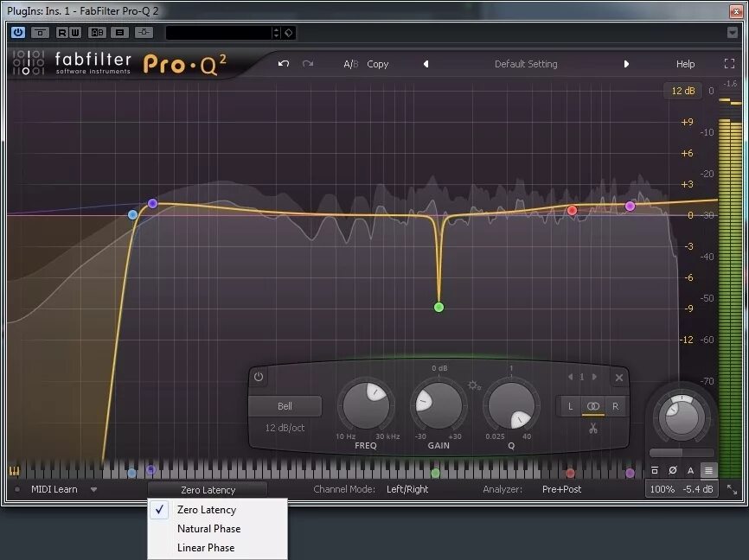Select the blue high-pass band dot
This screenshot has height=560, width=749.
[133, 215]
